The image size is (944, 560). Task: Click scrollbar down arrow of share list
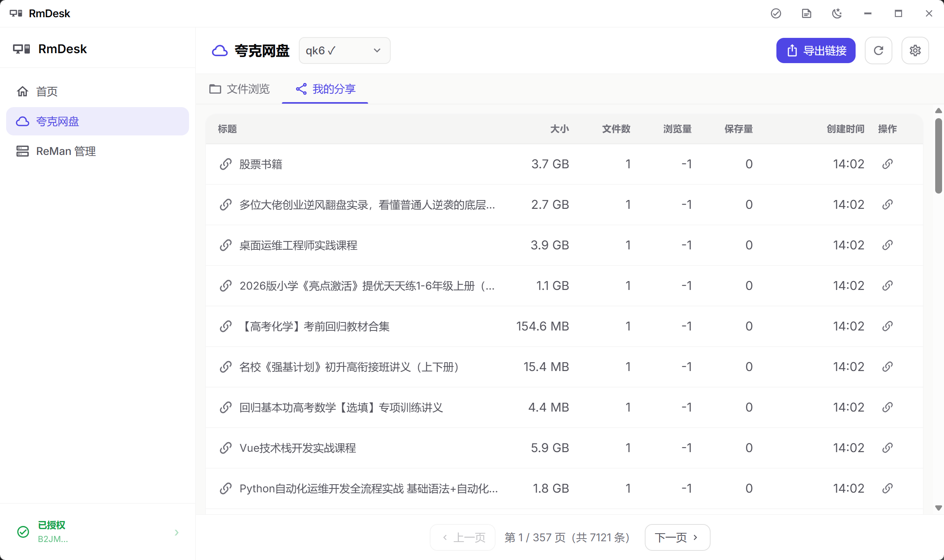coord(938,508)
